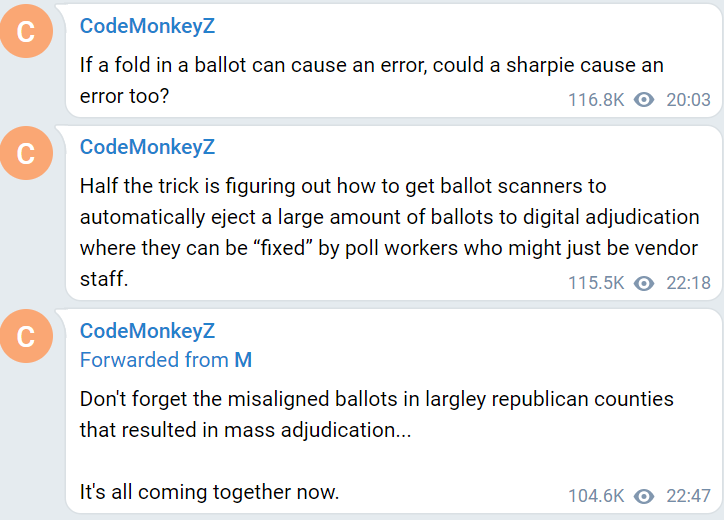Open CodeMonkeyZ name on ballot scanners message
724x520 pixels.
[x=147, y=147]
